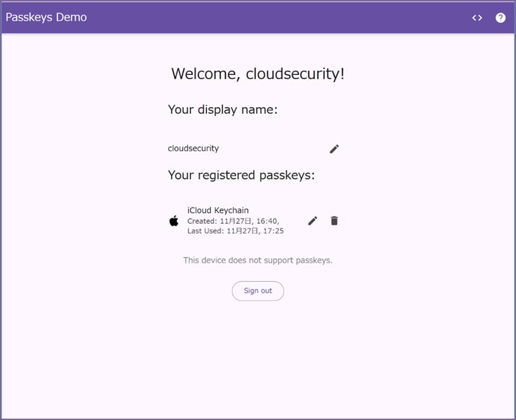
Task: Select the 'Your registered passkeys:' heading
Action: [x=241, y=176]
